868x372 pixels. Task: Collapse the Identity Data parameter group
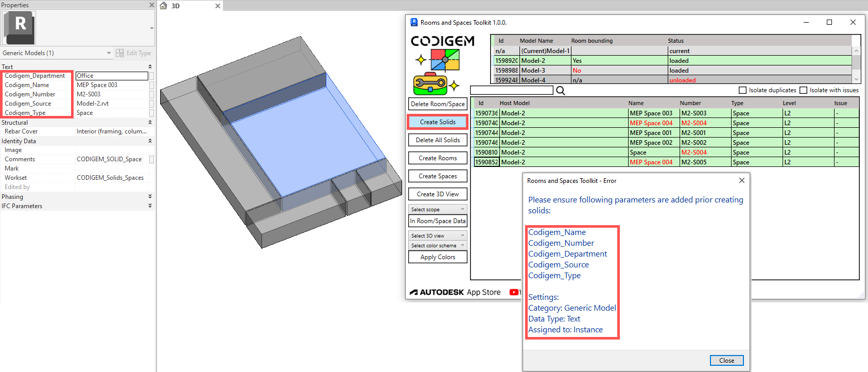point(150,141)
